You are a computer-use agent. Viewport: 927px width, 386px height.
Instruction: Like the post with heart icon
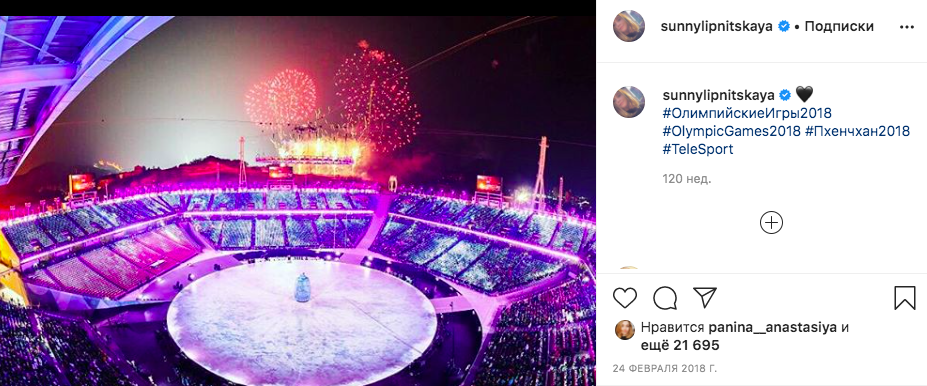pyautogui.click(x=624, y=298)
